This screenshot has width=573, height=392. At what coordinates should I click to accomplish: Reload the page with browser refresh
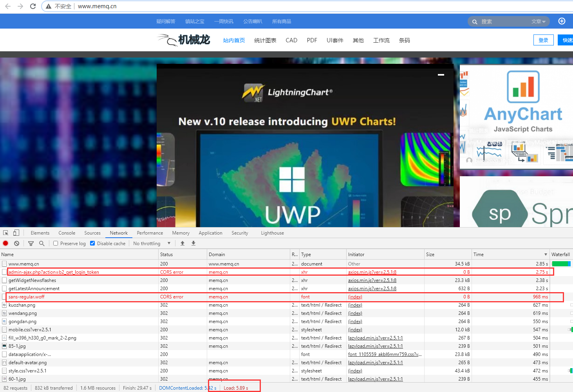tap(33, 6)
